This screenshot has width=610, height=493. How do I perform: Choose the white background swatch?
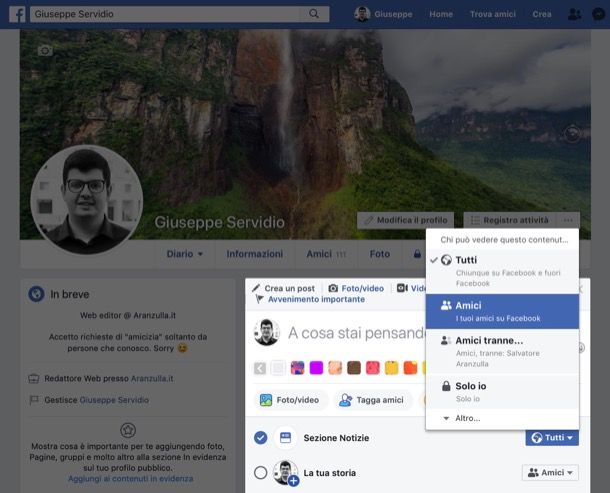click(278, 368)
